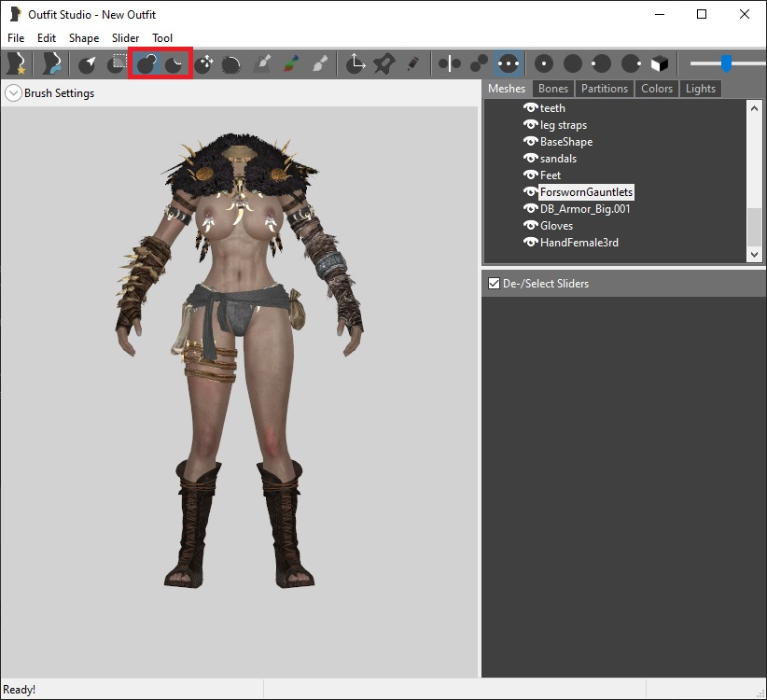Toggle the highlighted Global Brush Collision button
Screen dimensions: 767x700
pyautogui.click(x=509, y=64)
